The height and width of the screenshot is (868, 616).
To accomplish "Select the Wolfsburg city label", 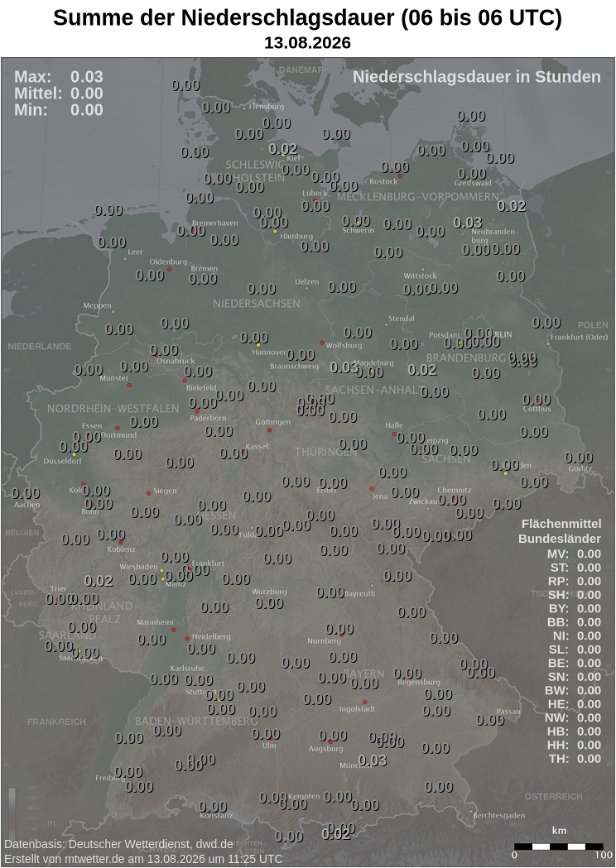I will (x=344, y=345).
